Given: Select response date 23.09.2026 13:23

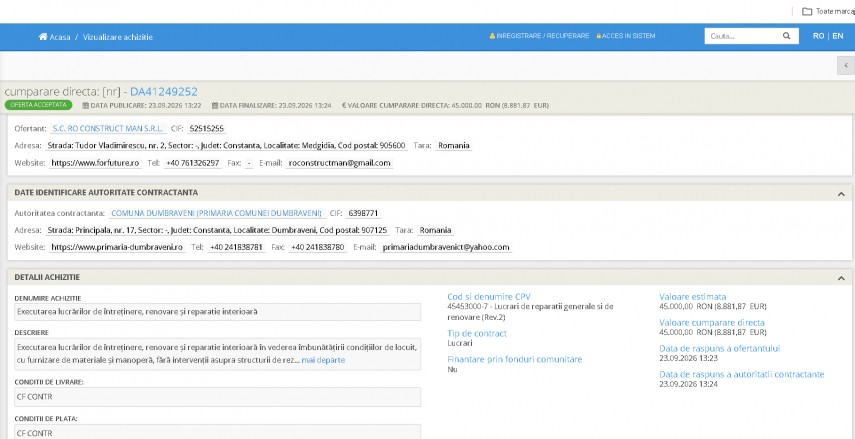Looking at the screenshot, I should point(688,358).
